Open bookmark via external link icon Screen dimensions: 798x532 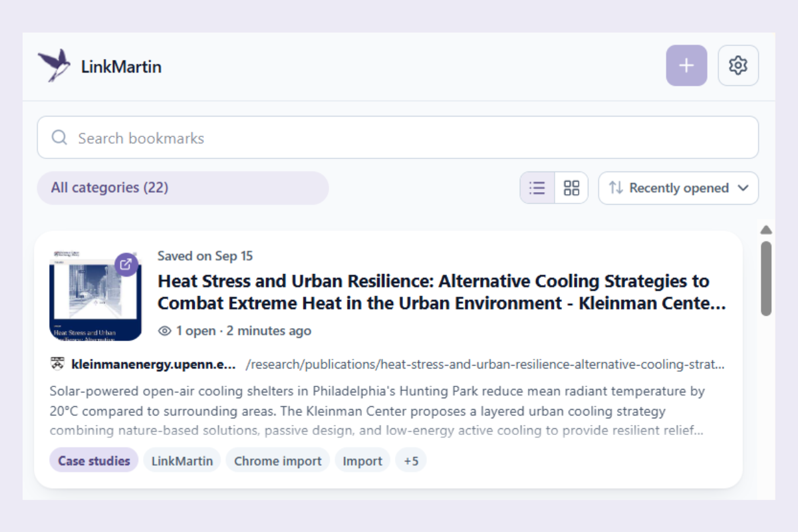126,264
